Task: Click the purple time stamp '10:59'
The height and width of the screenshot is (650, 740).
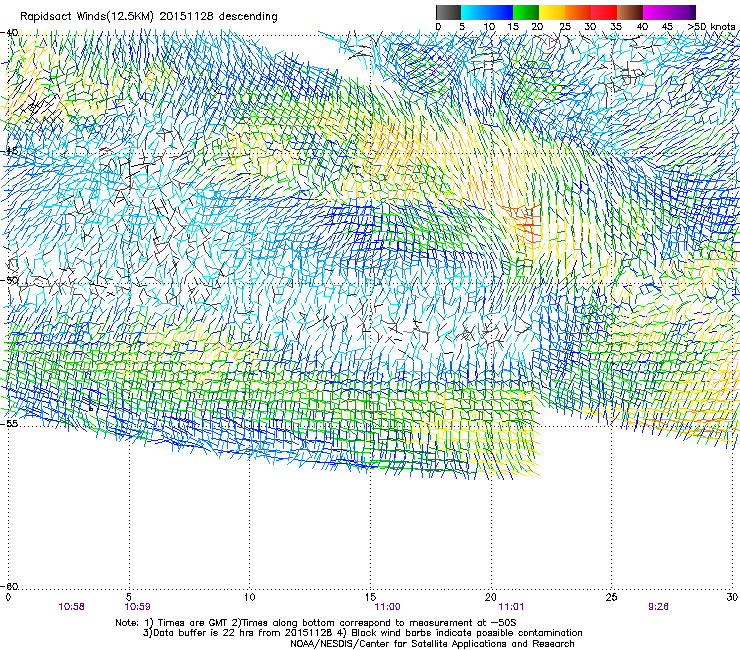Action: pos(137,607)
